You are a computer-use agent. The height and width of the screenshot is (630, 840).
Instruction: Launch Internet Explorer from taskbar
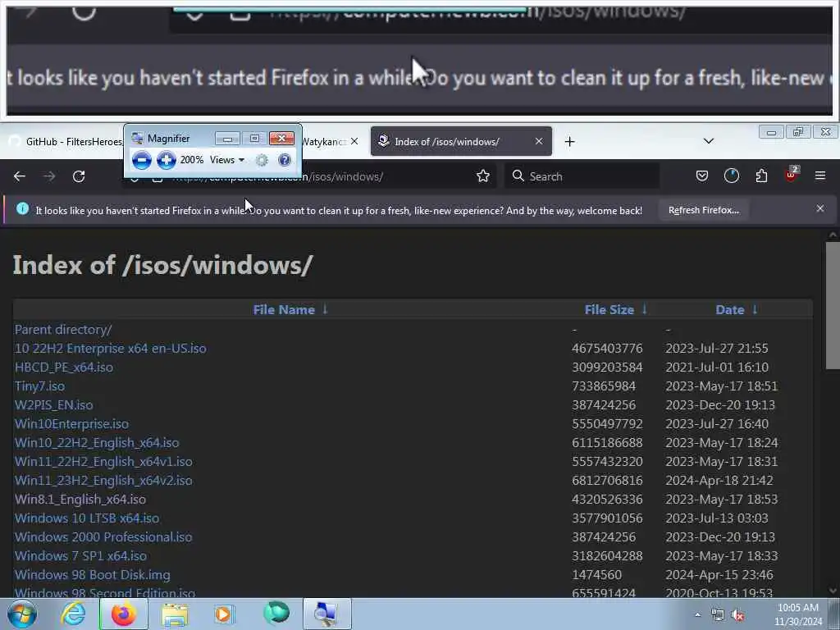click(x=73, y=614)
